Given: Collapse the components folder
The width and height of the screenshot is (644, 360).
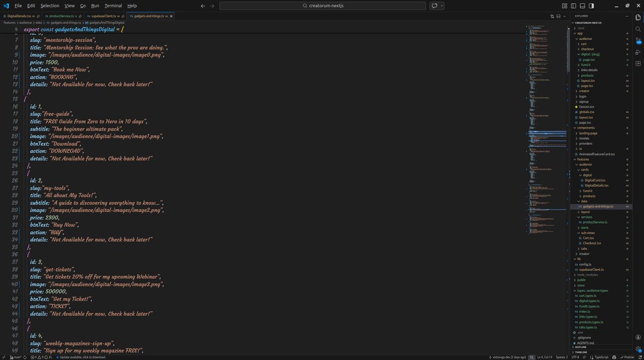Looking at the screenshot, I should click(x=586, y=128).
